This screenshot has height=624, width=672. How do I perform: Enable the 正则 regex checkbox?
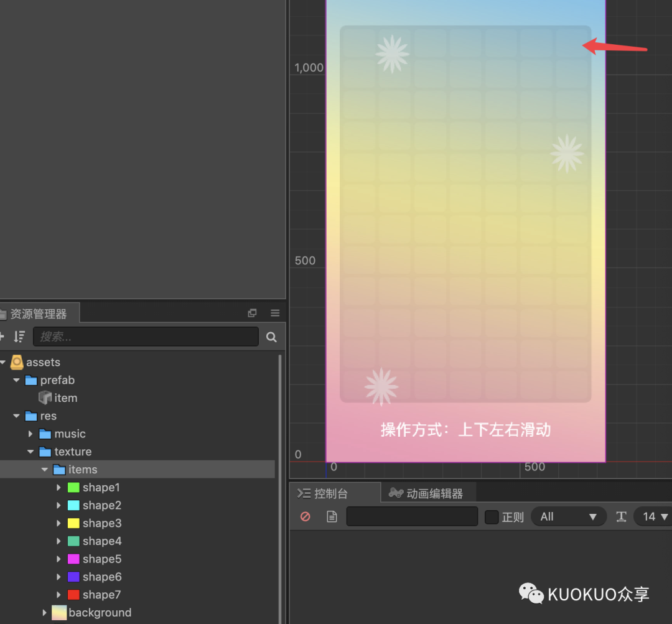click(x=491, y=517)
